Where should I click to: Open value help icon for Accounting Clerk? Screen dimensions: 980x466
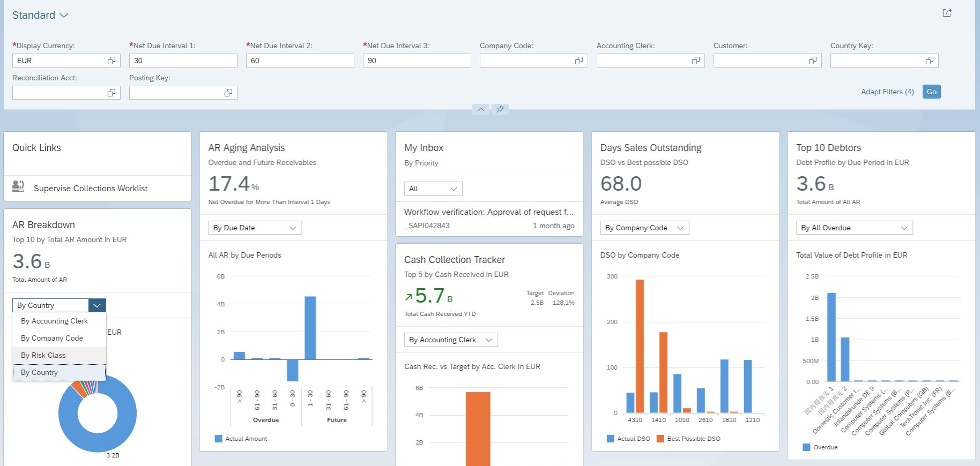[696, 61]
